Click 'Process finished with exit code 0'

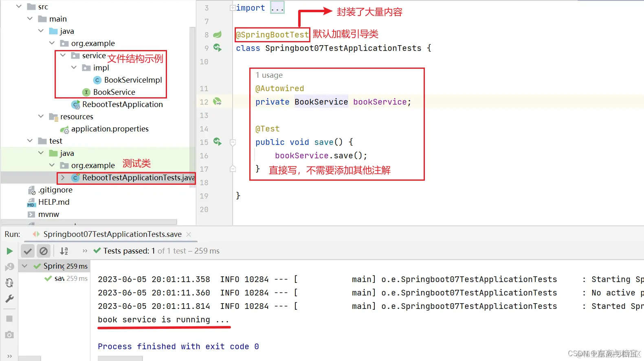pos(178,346)
